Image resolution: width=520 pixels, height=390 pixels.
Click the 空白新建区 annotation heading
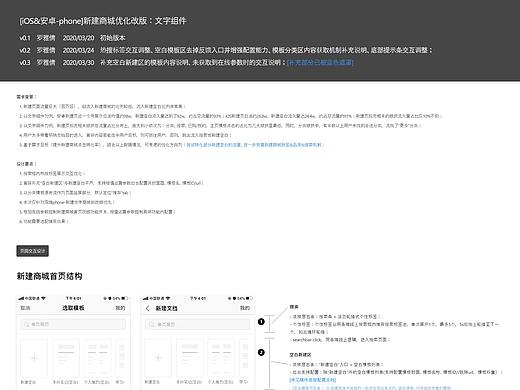tap(300, 355)
